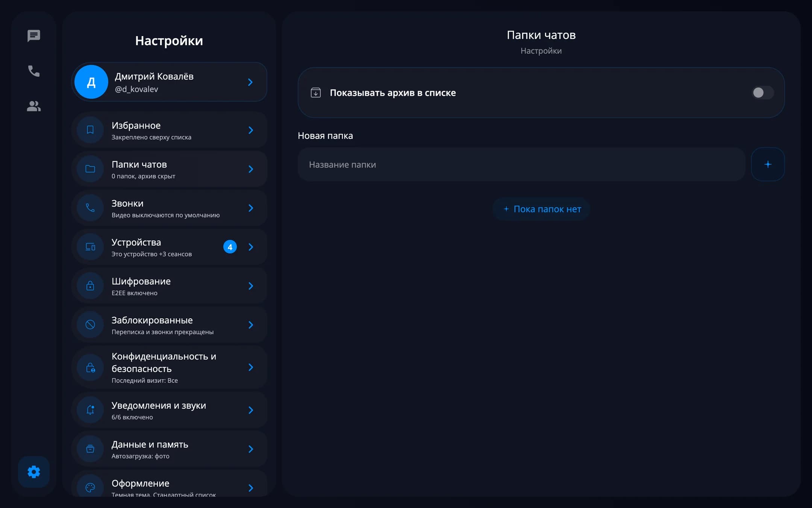Click the @d_kovalev username text
The image size is (812, 508).
tap(136, 89)
